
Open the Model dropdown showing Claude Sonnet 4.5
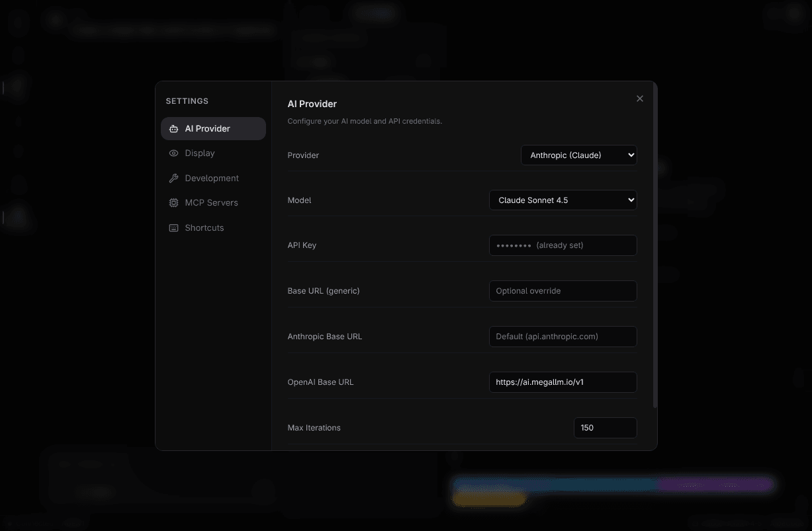coord(563,200)
